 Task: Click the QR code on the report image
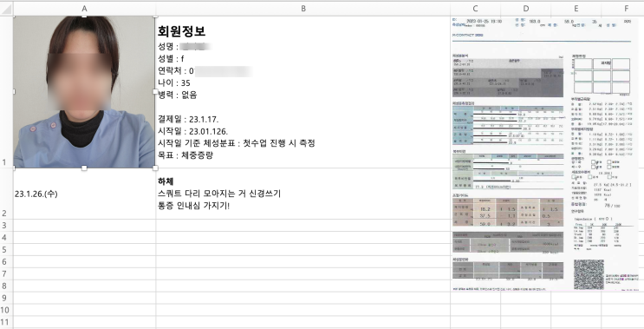589,274
